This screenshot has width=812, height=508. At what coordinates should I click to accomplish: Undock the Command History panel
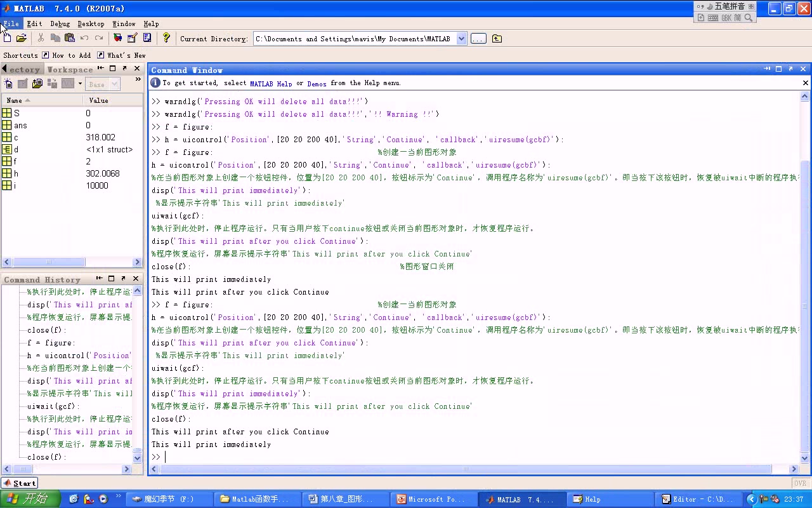tap(124, 278)
